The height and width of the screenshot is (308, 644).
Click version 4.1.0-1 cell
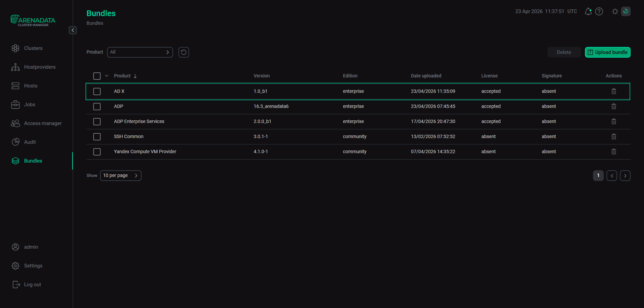point(261,151)
